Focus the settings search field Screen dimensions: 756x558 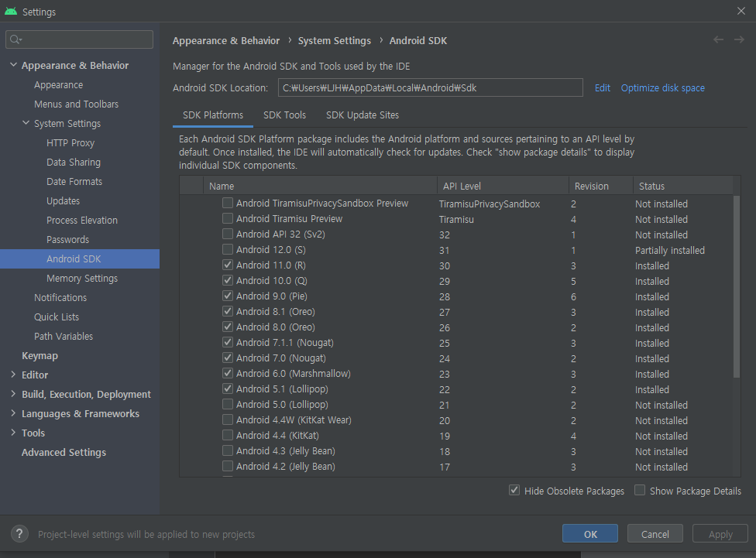pyautogui.click(x=80, y=39)
